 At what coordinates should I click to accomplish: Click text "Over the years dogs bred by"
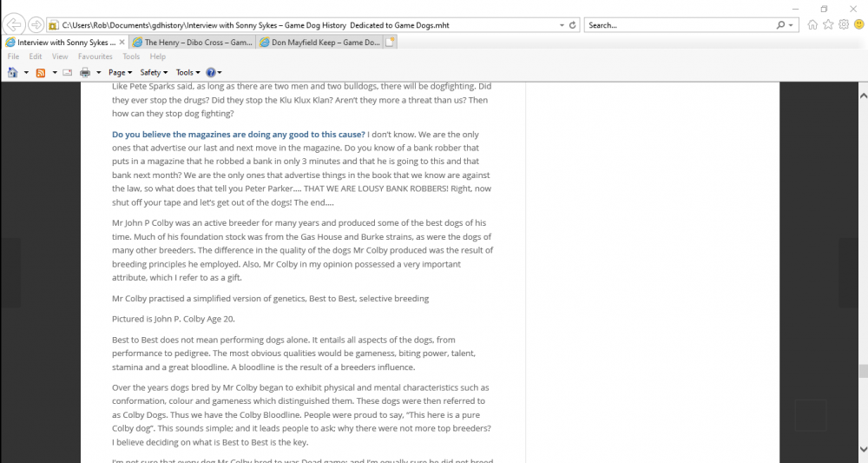point(166,387)
